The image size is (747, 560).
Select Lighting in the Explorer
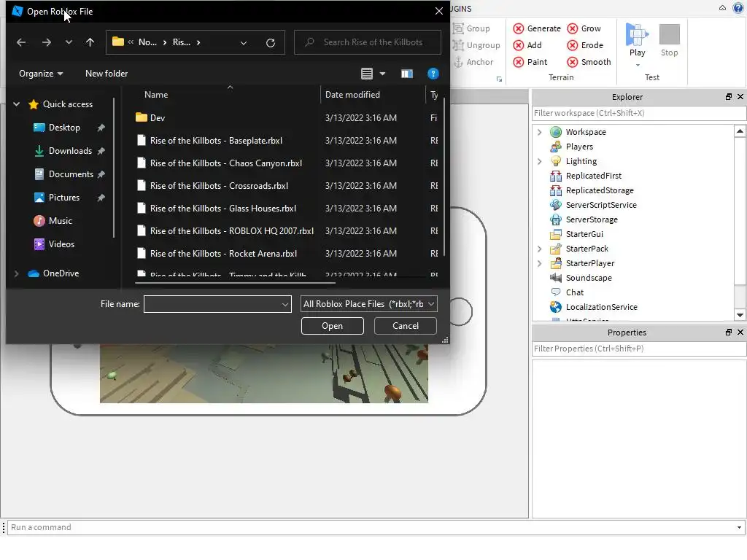pos(581,161)
